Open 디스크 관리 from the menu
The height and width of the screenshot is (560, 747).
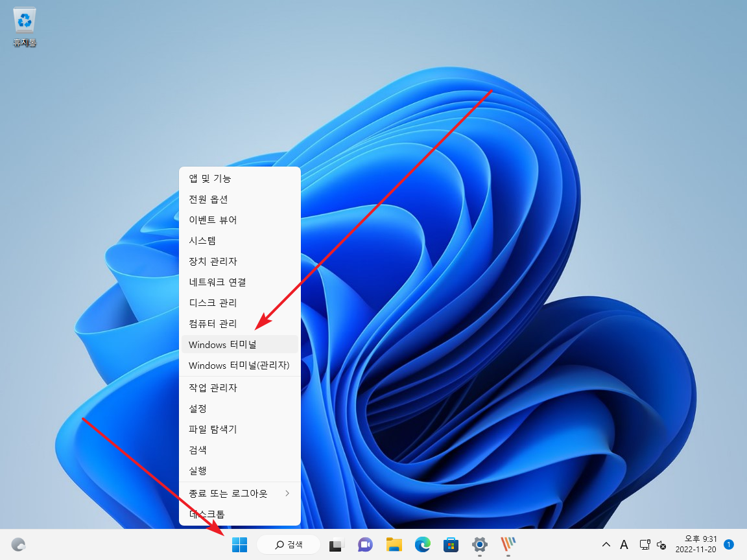240,303
